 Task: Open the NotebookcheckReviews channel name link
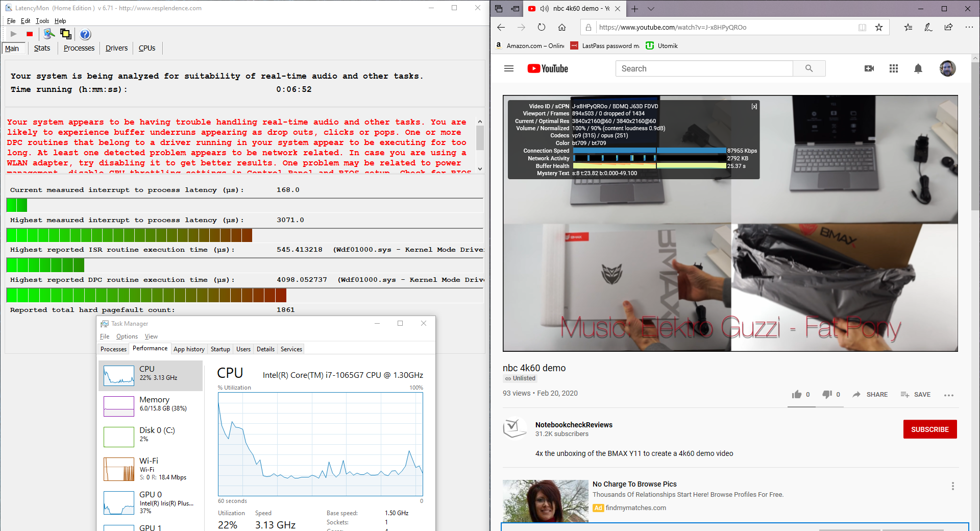(574, 425)
